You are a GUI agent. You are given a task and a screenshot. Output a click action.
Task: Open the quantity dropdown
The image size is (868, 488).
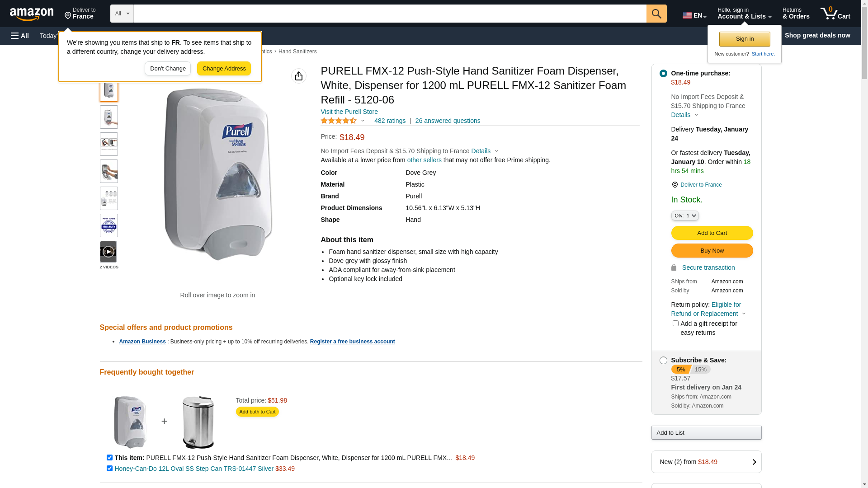(x=685, y=216)
